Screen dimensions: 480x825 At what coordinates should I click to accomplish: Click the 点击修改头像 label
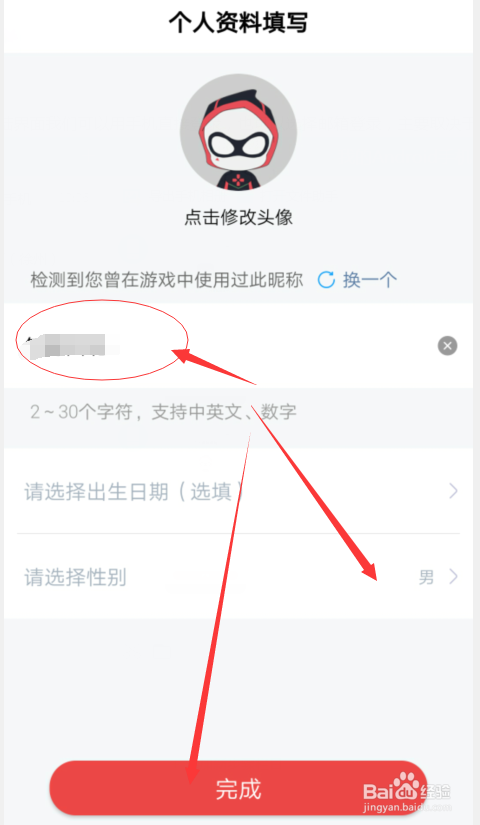point(238,217)
